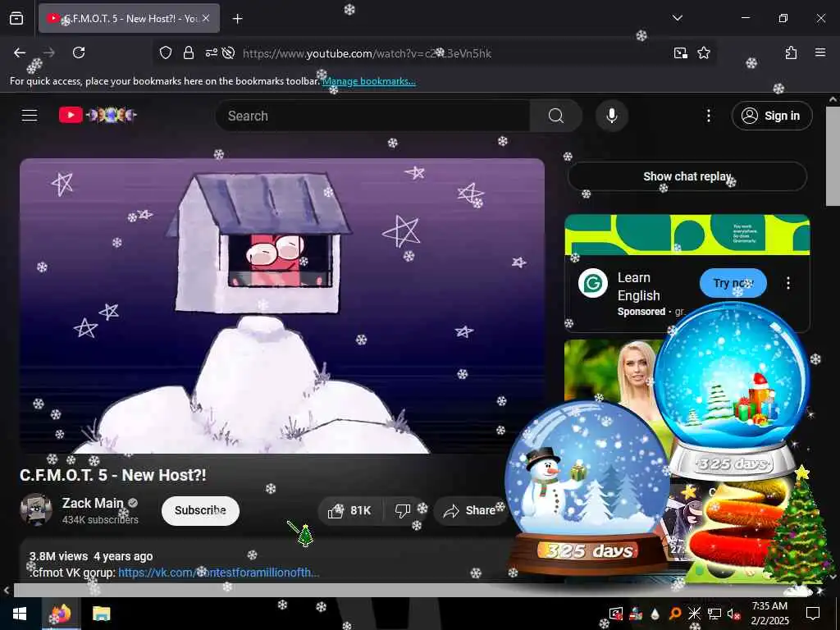Click the scroll-up arrow of page scrollbar
840x630 pixels.
833,99
